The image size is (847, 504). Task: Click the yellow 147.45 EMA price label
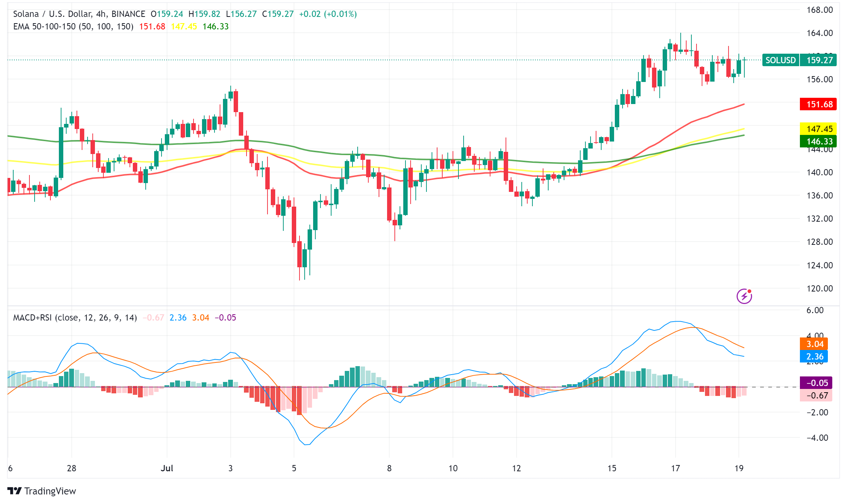(x=818, y=129)
